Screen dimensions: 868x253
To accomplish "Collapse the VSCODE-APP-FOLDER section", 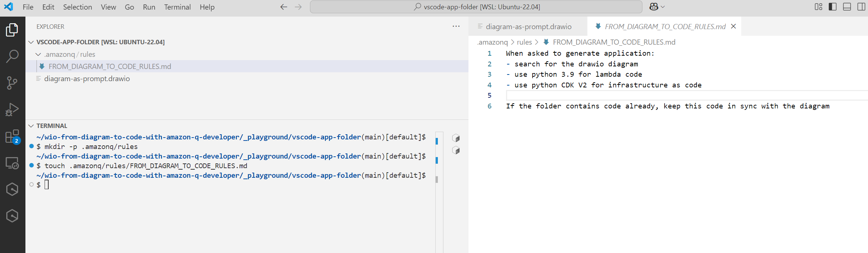I will pyautogui.click(x=31, y=42).
